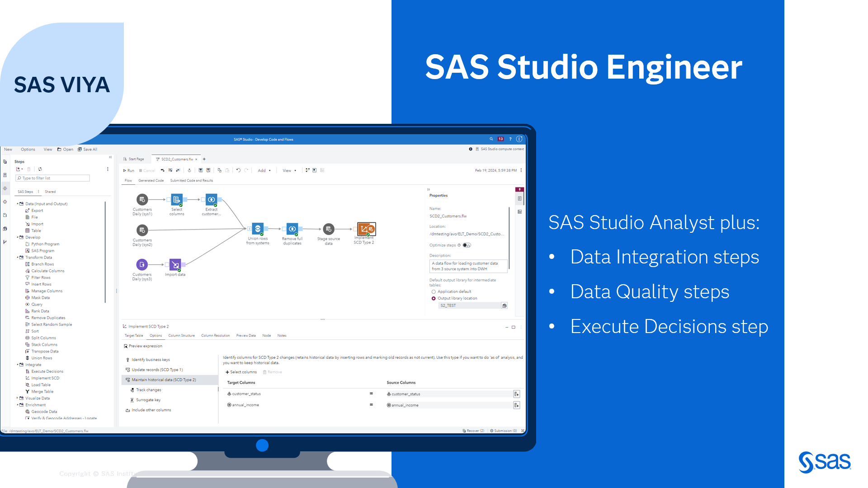Select the Implement SCD Type 2 node

point(366,230)
